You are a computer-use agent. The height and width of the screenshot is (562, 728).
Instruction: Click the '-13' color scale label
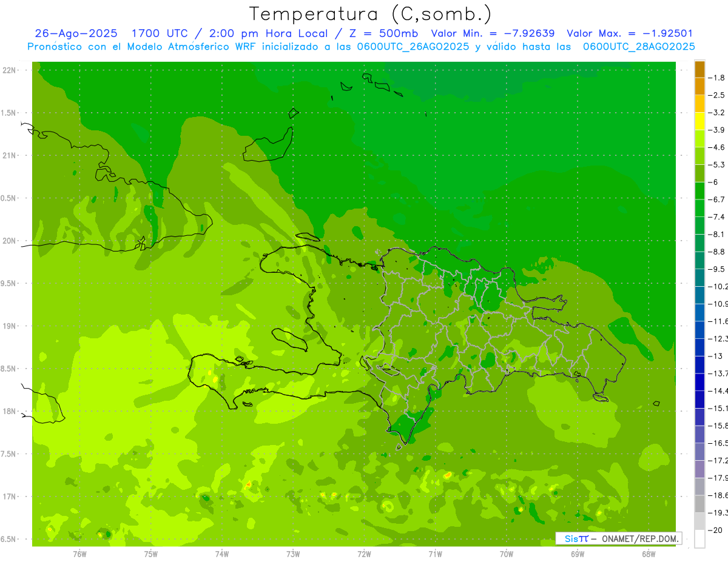tap(715, 356)
